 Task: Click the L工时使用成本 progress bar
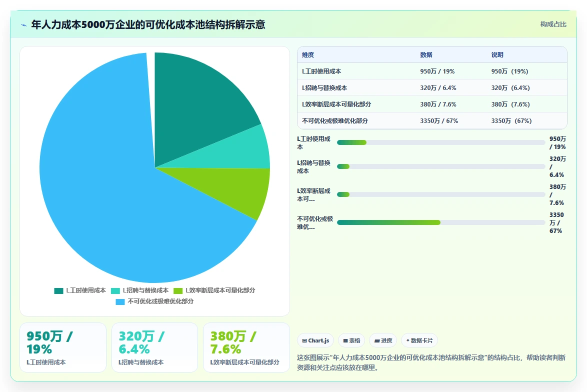coord(441,142)
